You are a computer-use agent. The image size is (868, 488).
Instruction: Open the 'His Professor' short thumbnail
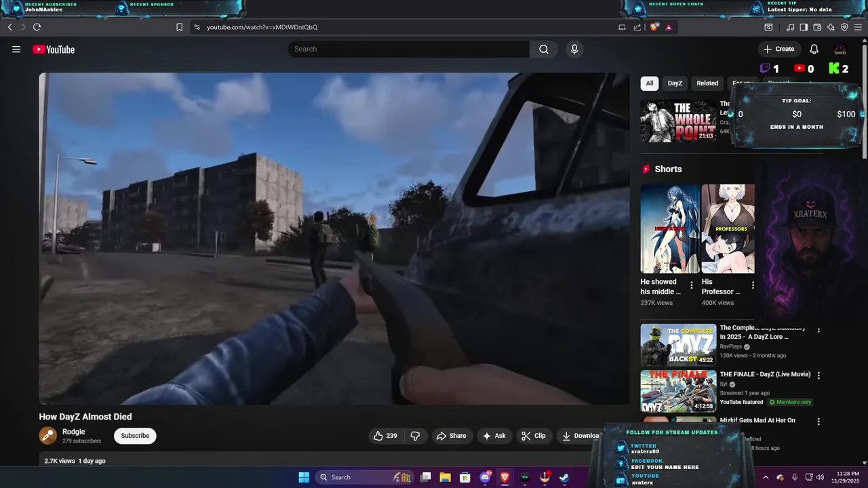point(728,228)
